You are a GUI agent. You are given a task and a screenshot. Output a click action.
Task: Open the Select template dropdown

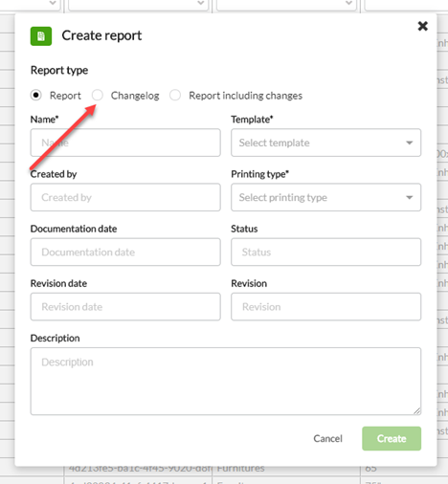[x=325, y=143]
